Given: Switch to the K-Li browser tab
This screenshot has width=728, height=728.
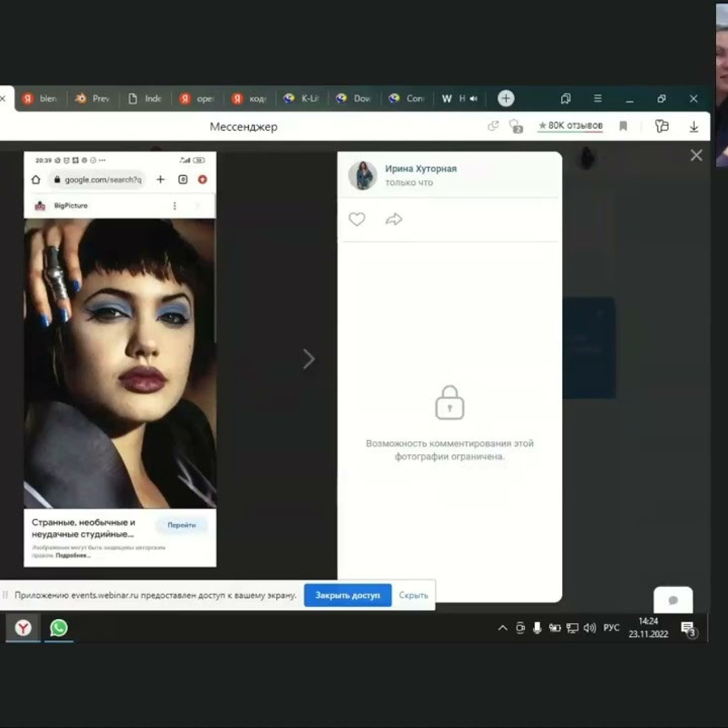Looking at the screenshot, I should [303, 98].
